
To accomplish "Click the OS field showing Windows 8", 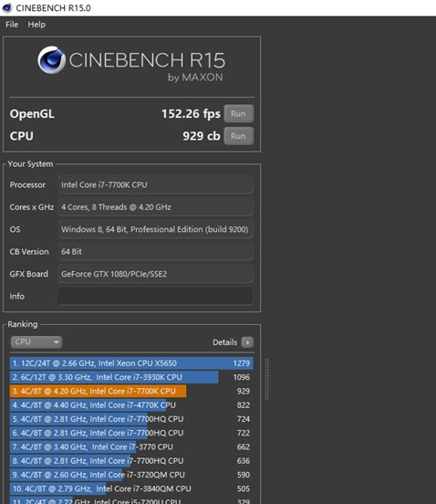I will click(155, 229).
